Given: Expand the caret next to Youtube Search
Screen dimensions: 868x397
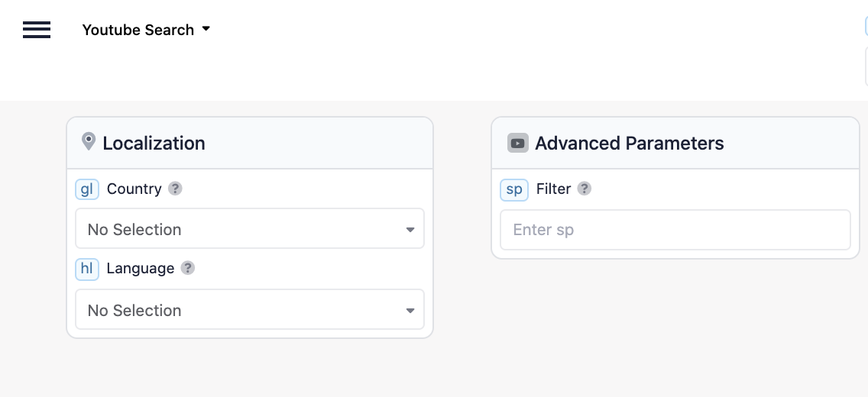Looking at the screenshot, I should 206,28.
